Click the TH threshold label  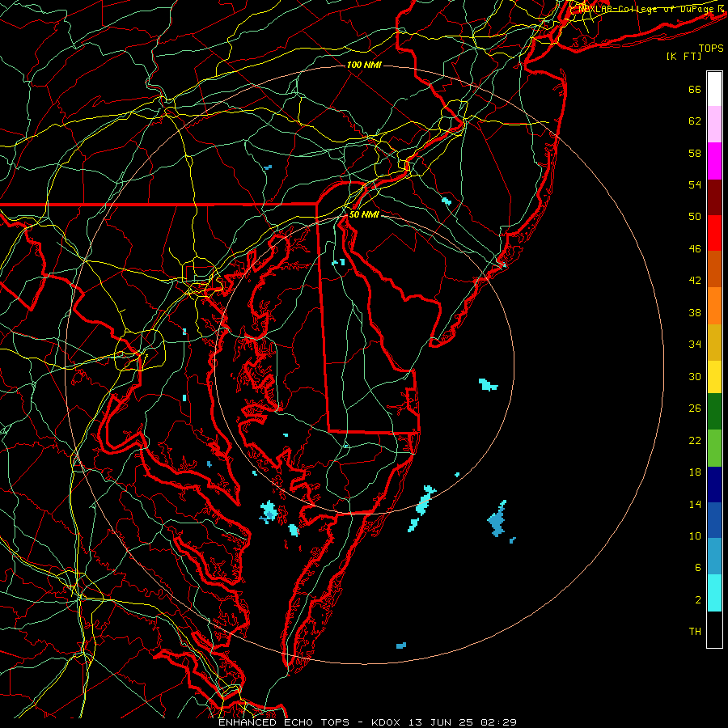click(x=695, y=632)
